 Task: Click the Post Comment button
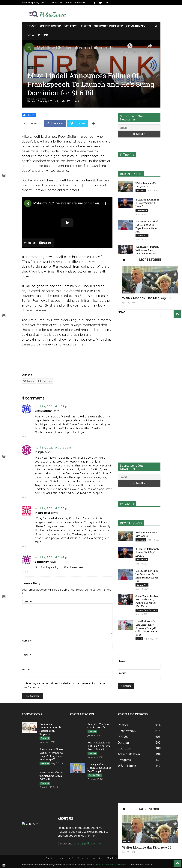pos(32,696)
